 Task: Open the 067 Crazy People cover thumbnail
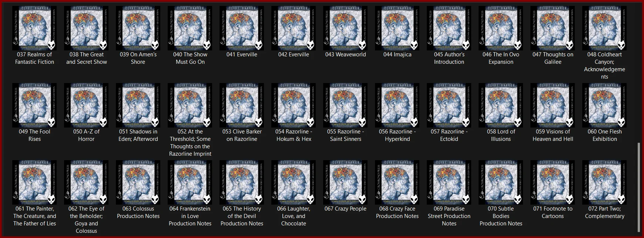345,182
